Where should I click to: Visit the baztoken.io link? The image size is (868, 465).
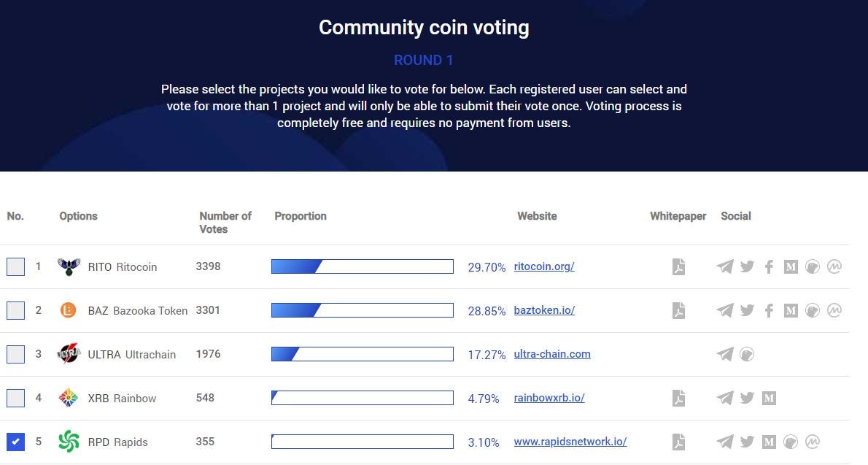tap(544, 310)
